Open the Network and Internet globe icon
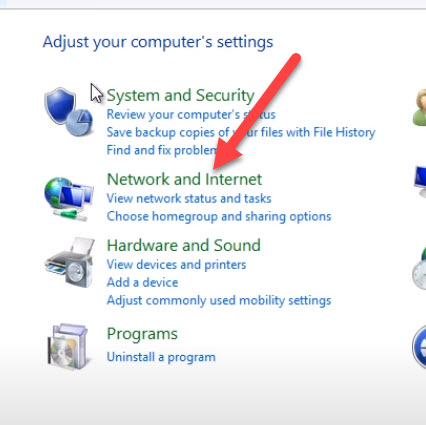This screenshot has height=425, width=426. coord(69,199)
